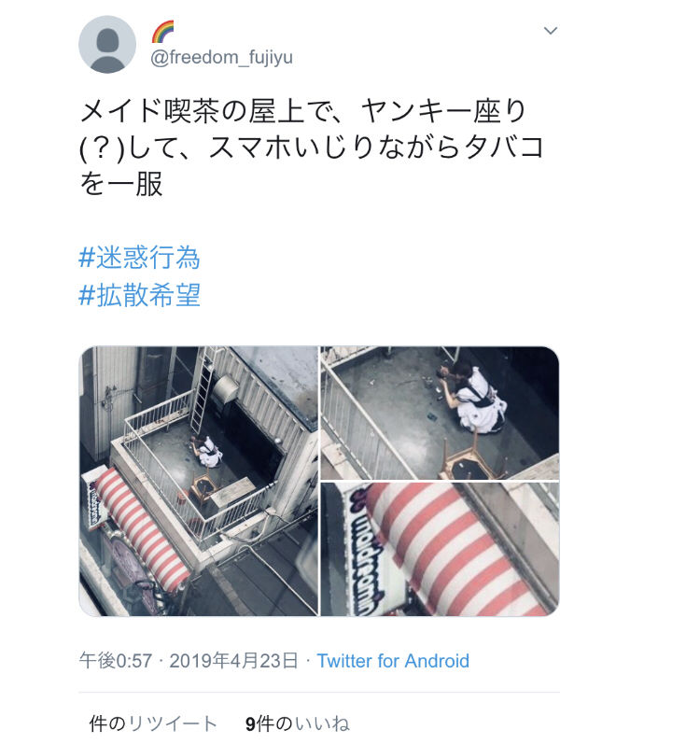Open the large rooftop photo on left
The image size is (700, 744).
click(198, 481)
